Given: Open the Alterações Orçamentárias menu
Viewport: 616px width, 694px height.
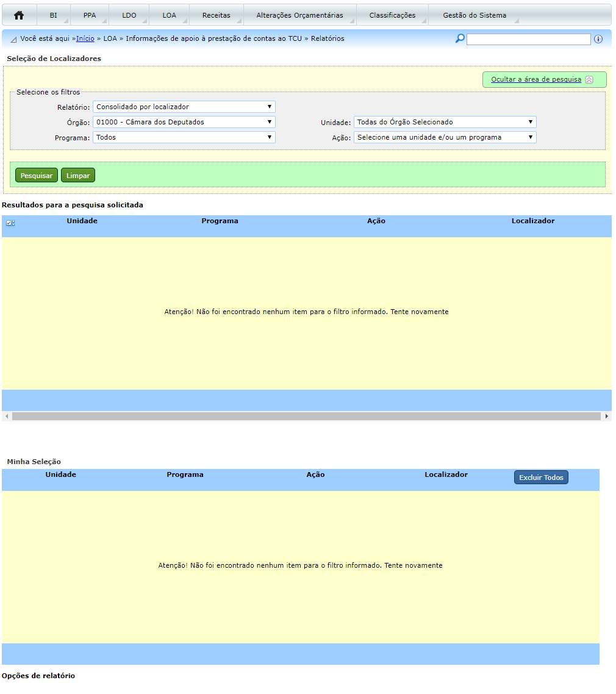Looking at the screenshot, I should pos(299,15).
